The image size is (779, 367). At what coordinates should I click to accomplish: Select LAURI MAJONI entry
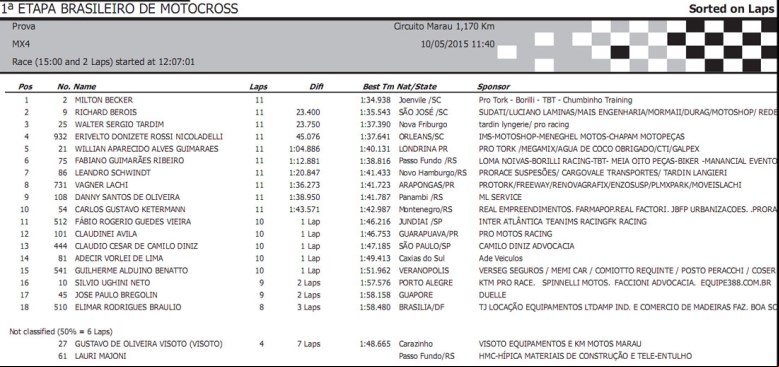(100, 356)
